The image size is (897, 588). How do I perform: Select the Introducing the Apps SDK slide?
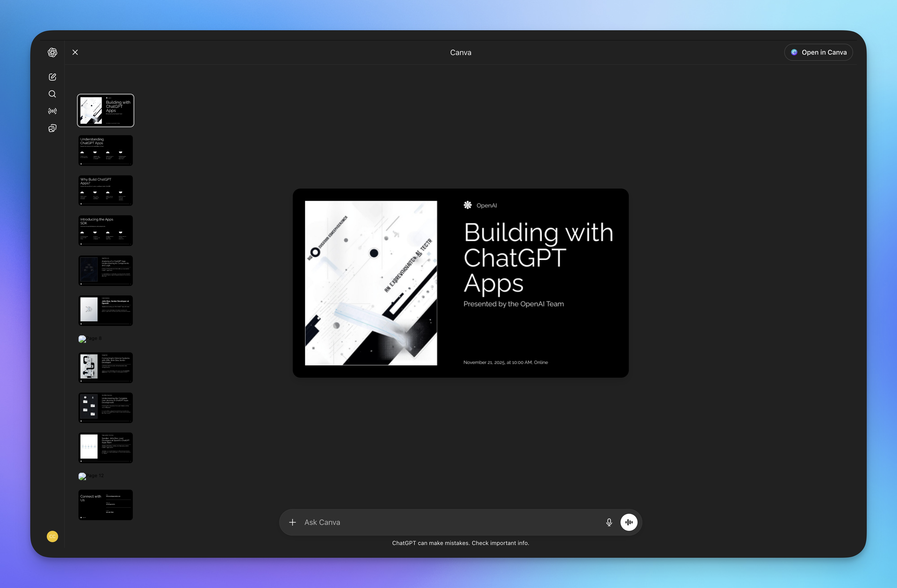coord(106,230)
